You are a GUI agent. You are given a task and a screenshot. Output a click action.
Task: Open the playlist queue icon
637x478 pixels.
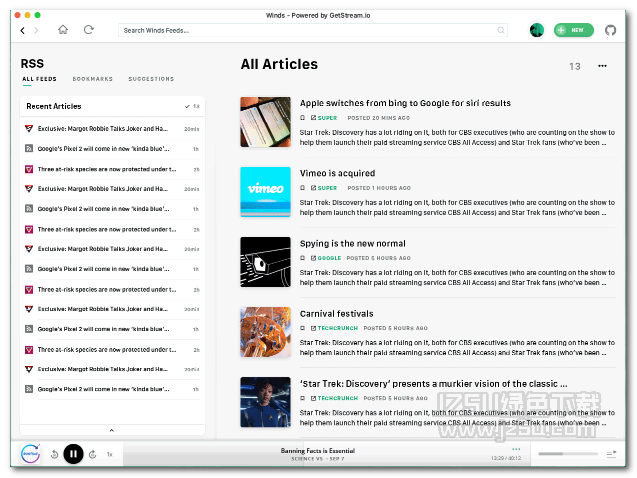611,454
